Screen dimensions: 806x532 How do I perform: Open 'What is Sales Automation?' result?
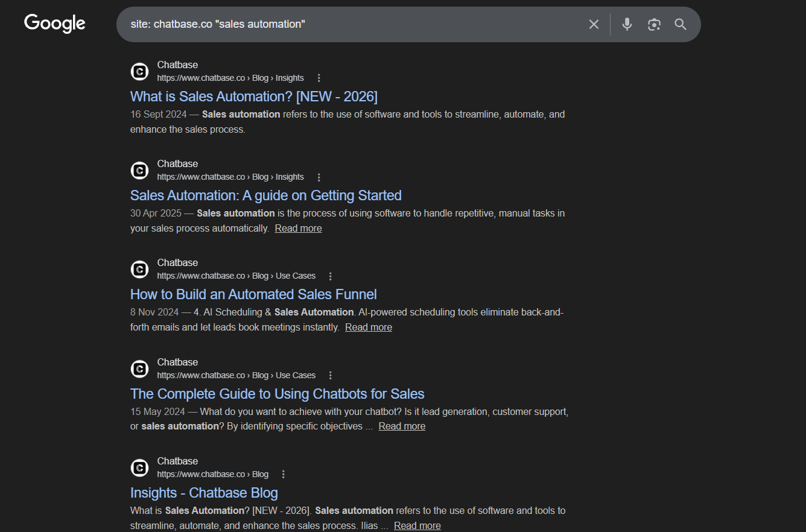click(x=253, y=97)
